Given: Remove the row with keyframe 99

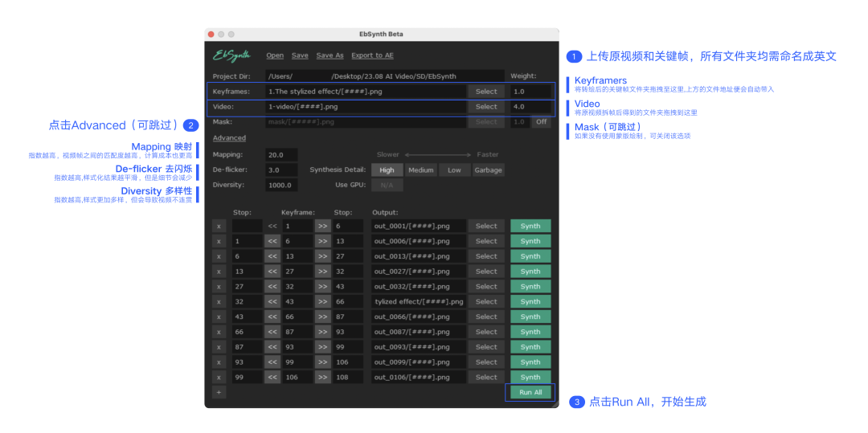Looking at the screenshot, I should pos(219,362).
